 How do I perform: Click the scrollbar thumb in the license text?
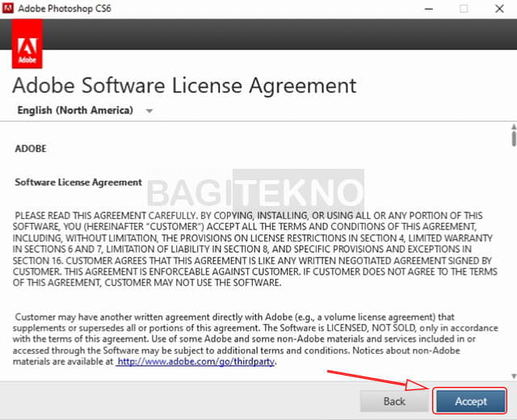tap(514, 138)
